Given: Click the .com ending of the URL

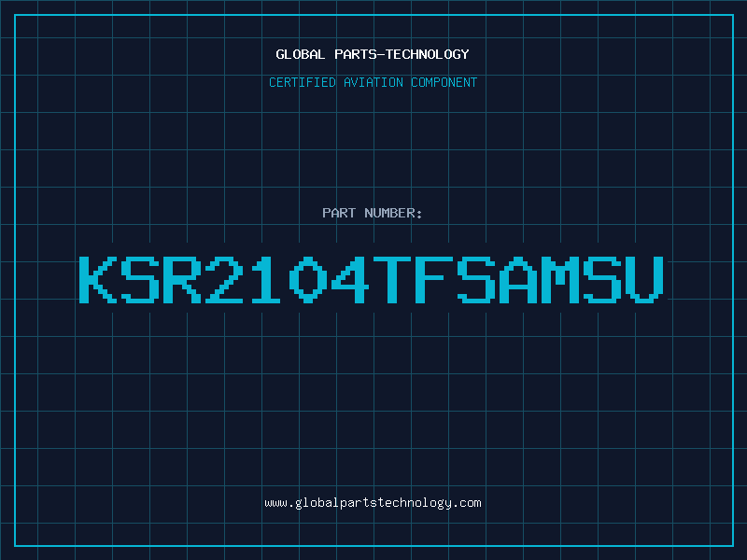Looking at the screenshot, I should tap(467, 503).
